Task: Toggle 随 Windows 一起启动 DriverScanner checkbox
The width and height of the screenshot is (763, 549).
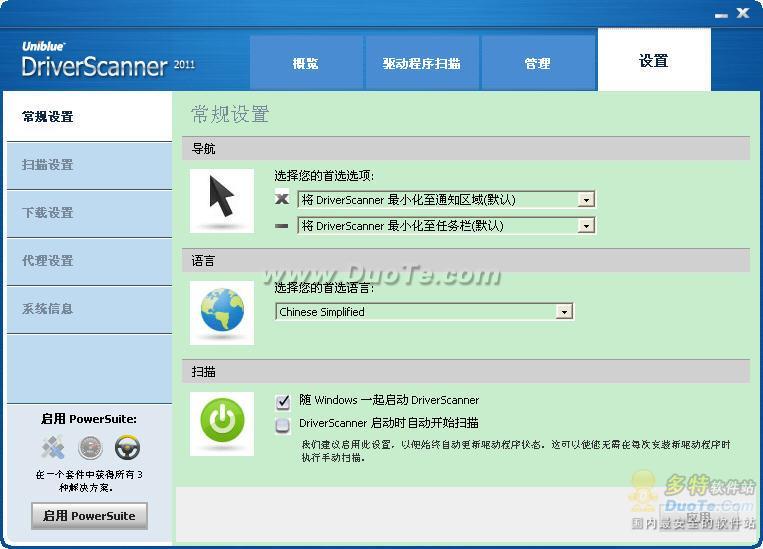Action: pos(283,401)
